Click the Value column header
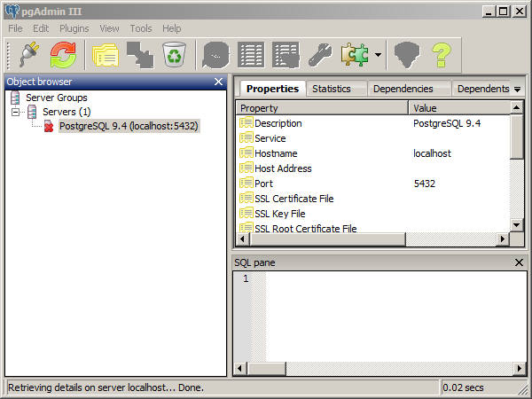 (459, 108)
